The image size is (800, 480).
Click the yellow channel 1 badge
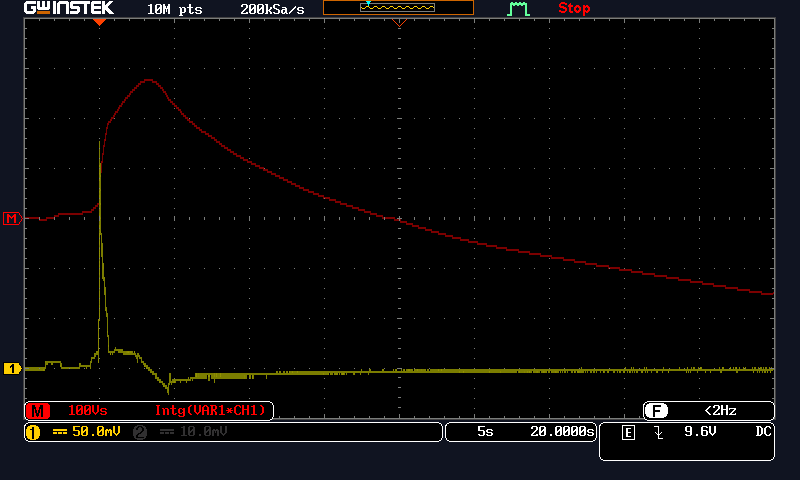click(33, 432)
